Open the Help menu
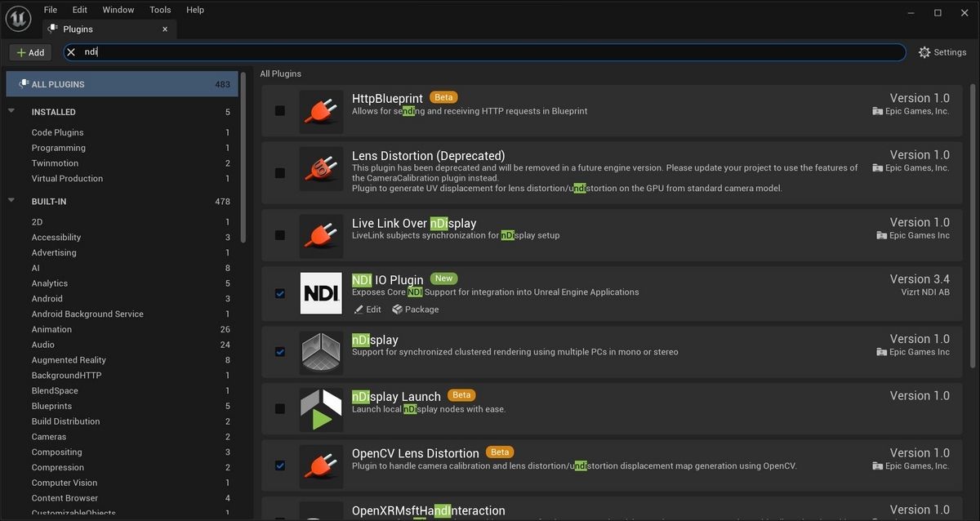This screenshot has width=980, height=521. pyautogui.click(x=195, y=10)
